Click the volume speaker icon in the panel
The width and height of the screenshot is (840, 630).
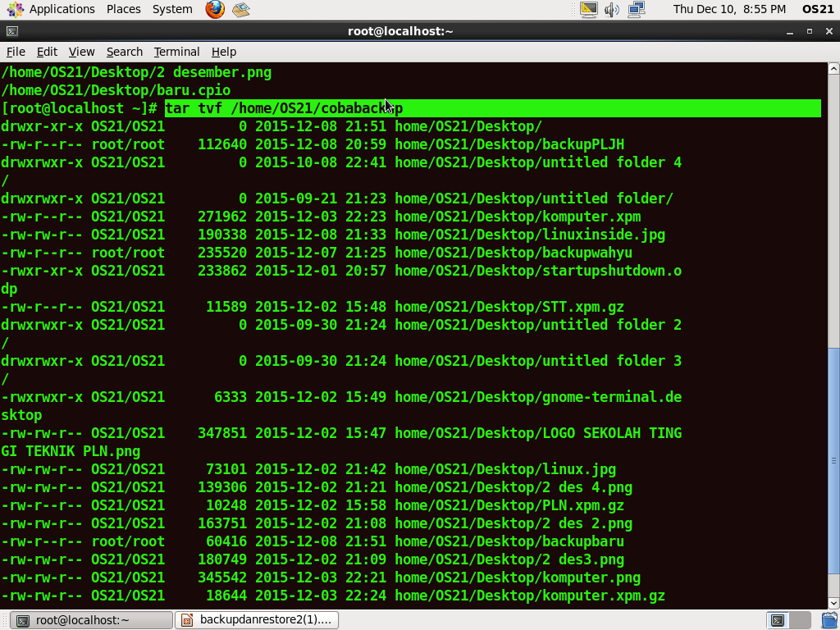[x=610, y=9]
